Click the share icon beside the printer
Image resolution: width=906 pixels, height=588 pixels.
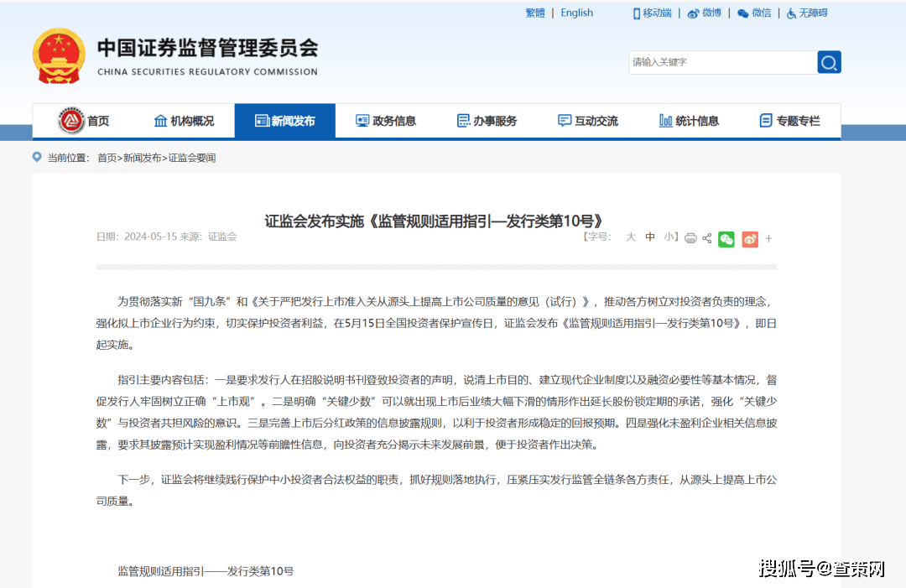coord(706,238)
